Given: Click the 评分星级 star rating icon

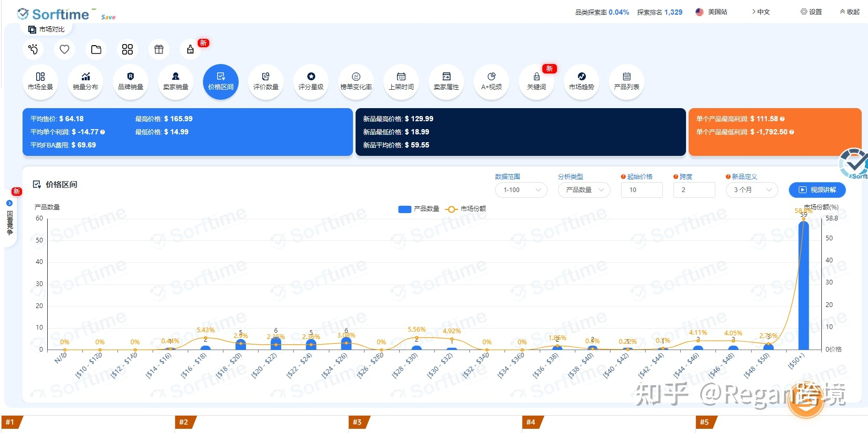Looking at the screenshot, I should click(311, 81).
